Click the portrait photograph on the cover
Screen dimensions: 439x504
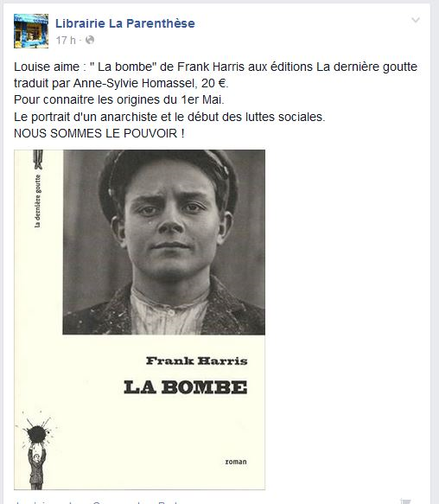[x=164, y=242]
